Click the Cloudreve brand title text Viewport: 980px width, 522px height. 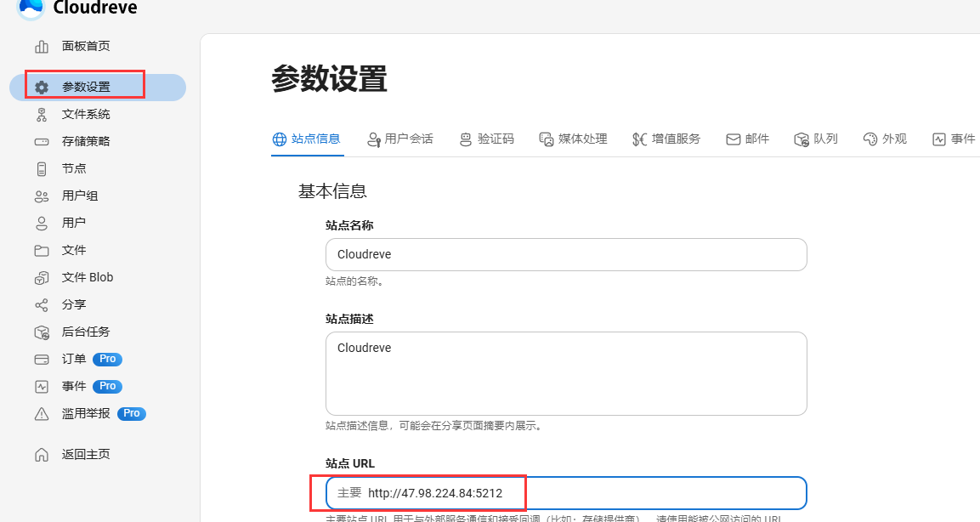[x=95, y=8]
